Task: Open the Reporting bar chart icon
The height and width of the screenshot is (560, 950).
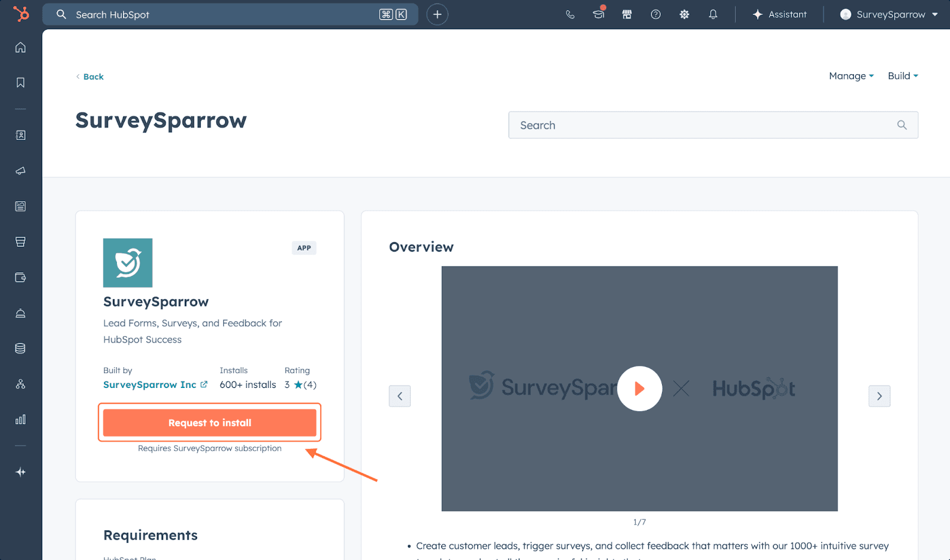Action: click(21, 419)
